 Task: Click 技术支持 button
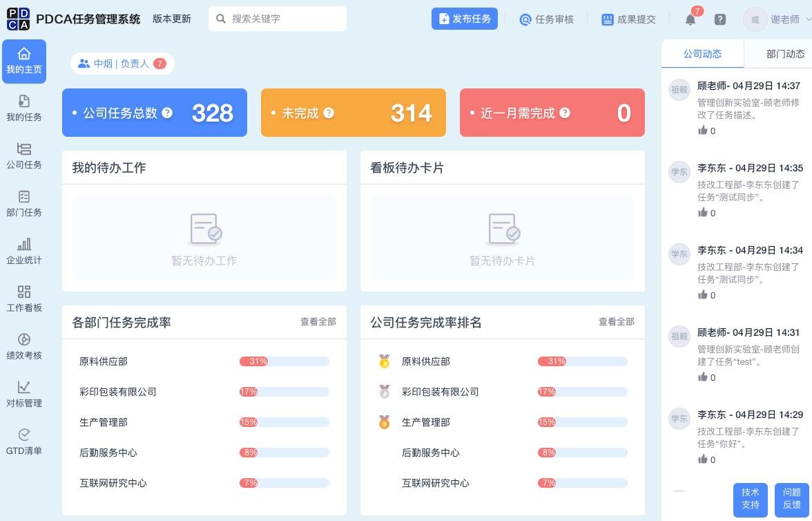point(751,500)
